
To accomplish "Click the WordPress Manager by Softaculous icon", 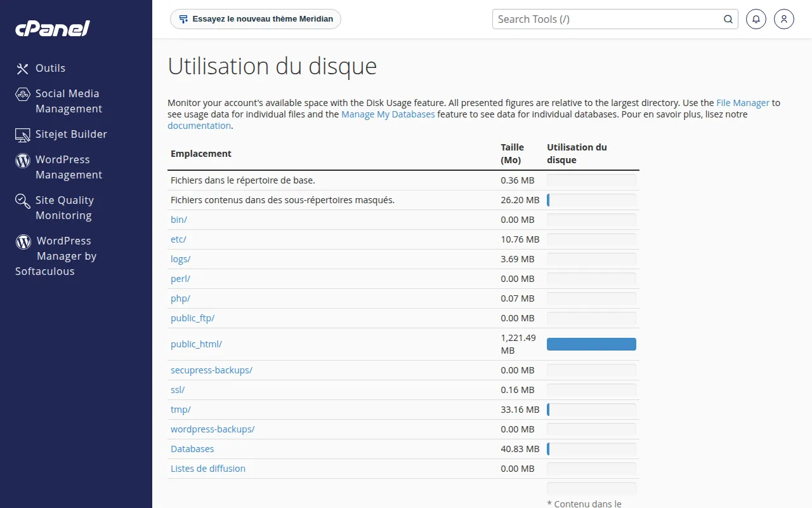I will pyautogui.click(x=23, y=242).
